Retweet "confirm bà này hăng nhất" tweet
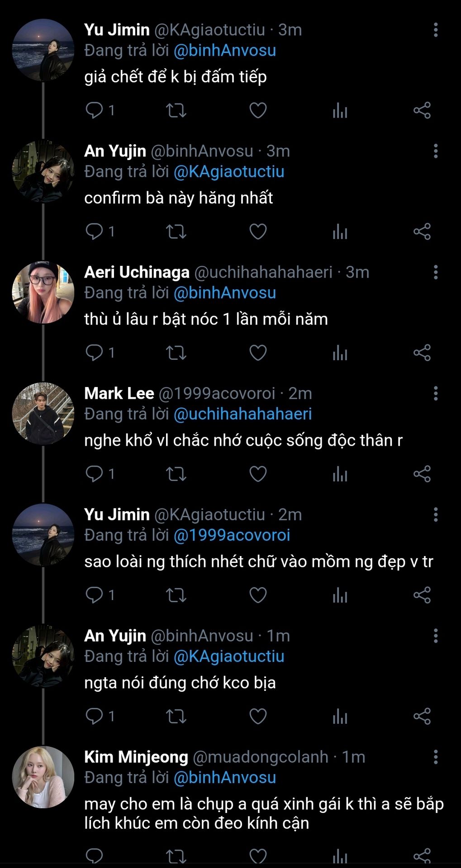 tap(176, 231)
